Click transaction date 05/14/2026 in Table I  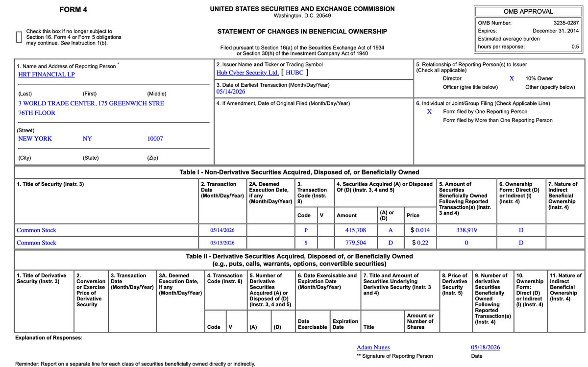pos(222,230)
